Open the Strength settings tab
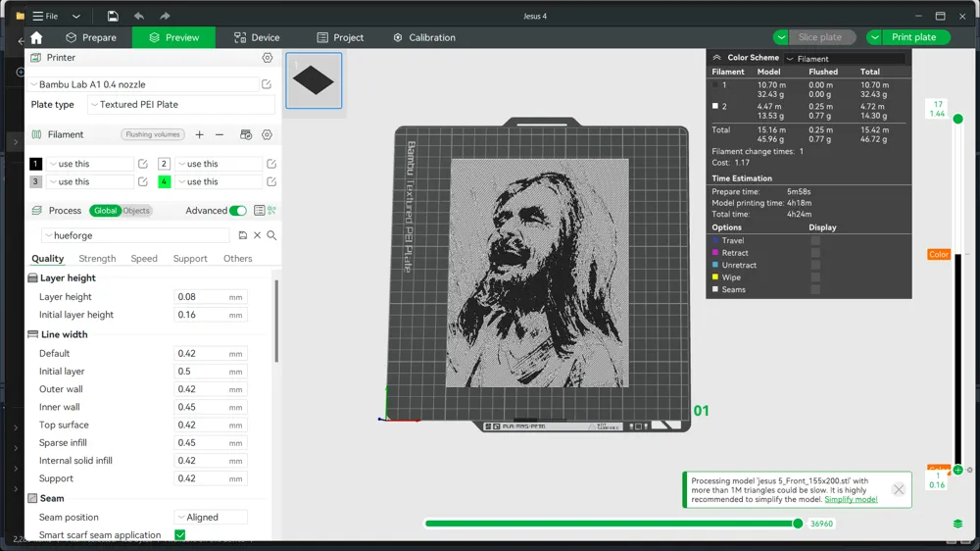980x551 pixels. [x=97, y=258]
